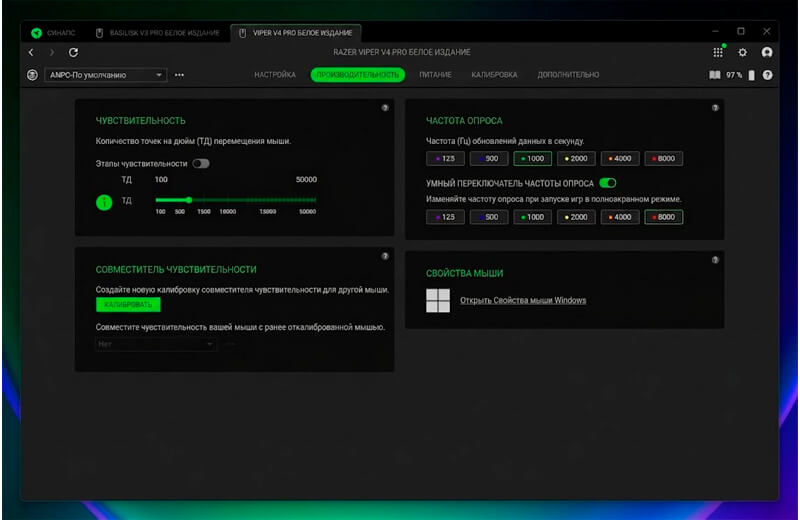
Task: Click the profile icon beside the profile dropdown
Action: tap(32, 75)
